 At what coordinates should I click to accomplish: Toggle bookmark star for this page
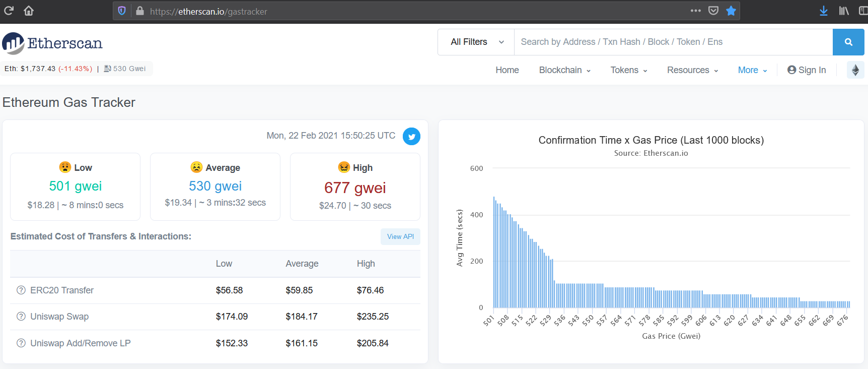tap(731, 11)
